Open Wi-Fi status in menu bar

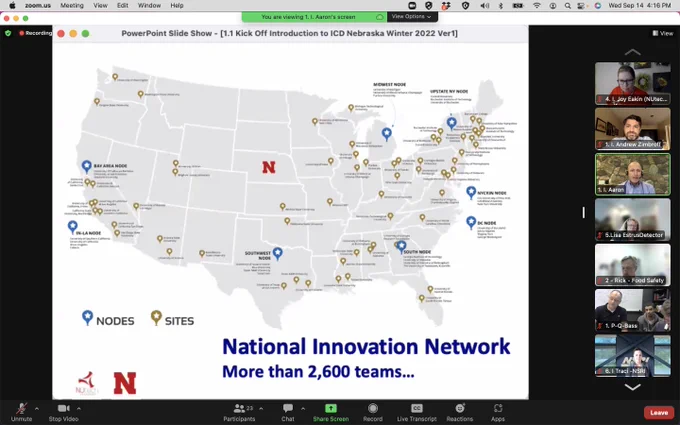(537, 5)
